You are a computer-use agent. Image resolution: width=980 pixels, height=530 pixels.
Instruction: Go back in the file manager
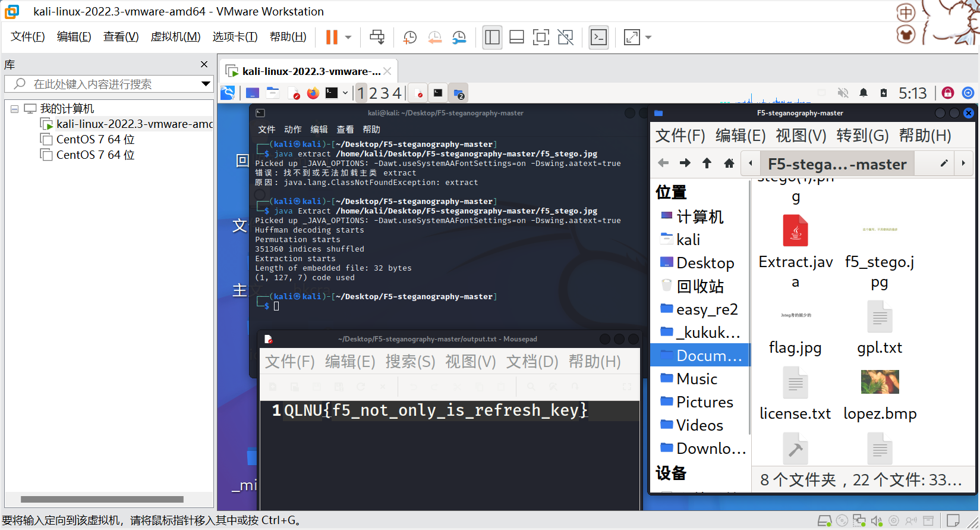[663, 163]
